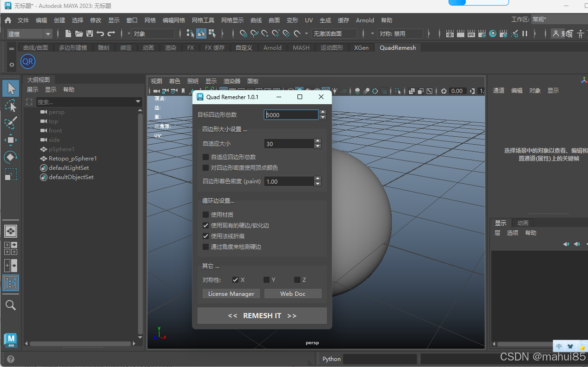The height and width of the screenshot is (367, 588).
Task: Activate the Paint selection tool
Action: (x=11, y=123)
